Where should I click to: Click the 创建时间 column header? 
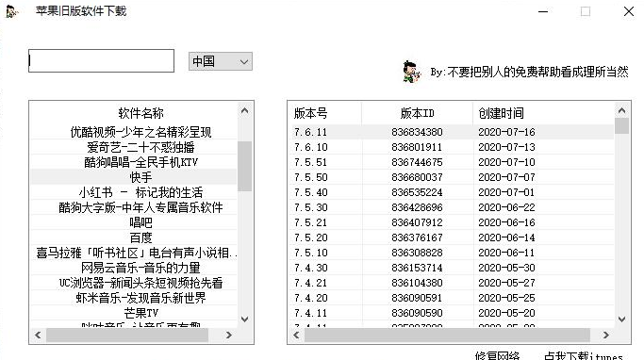tap(501, 113)
